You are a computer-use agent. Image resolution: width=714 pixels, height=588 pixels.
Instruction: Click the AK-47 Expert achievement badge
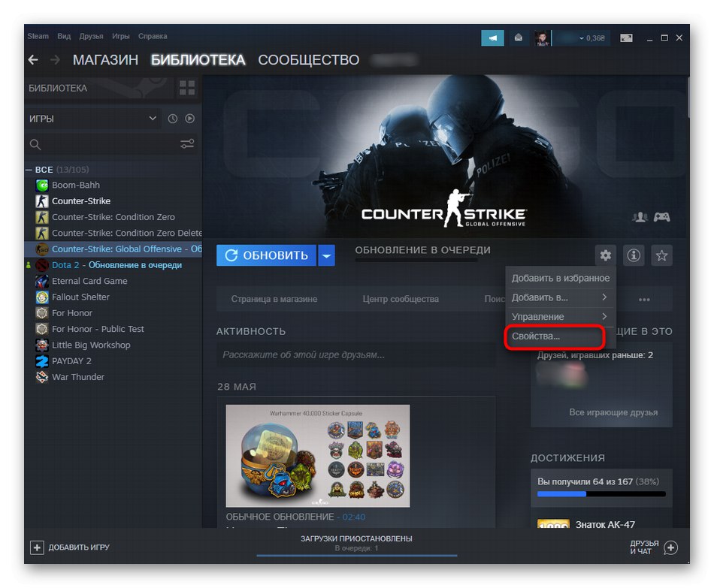553,523
